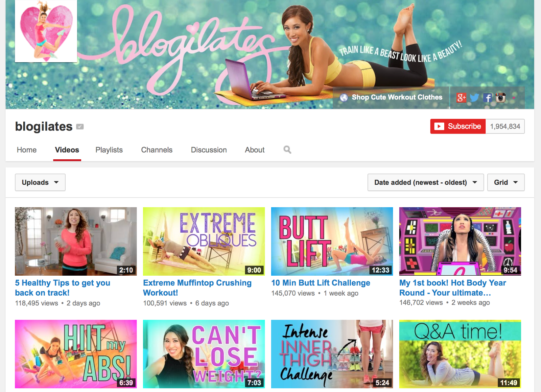Click '146,702 views' under My 1st book
Image resolution: width=541 pixels, height=392 pixels.
click(x=421, y=302)
